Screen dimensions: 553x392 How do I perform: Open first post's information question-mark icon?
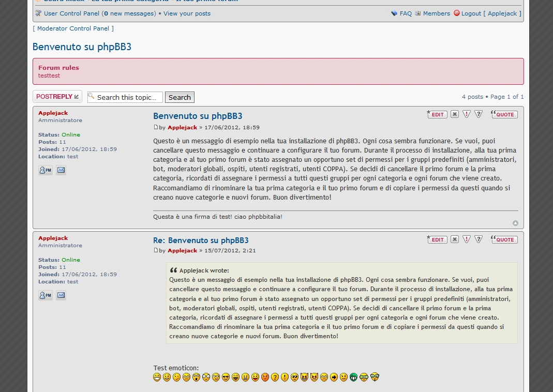coord(479,114)
